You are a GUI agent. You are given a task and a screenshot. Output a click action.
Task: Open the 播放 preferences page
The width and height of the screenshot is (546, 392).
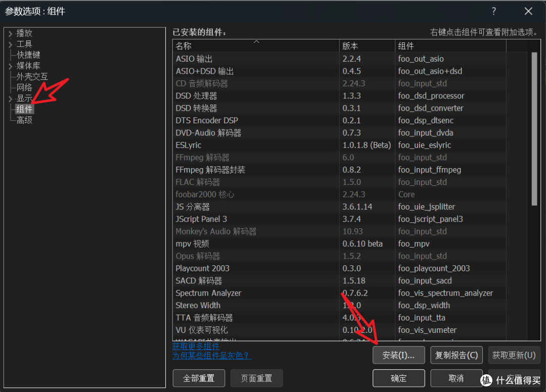pos(24,33)
